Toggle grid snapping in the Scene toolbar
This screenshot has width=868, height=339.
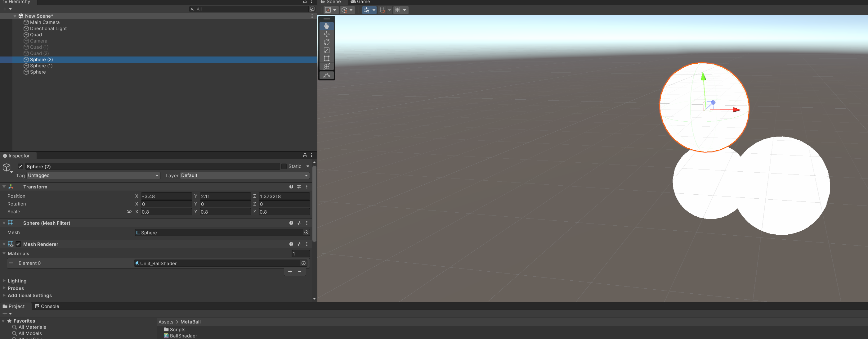click(383, 10)
